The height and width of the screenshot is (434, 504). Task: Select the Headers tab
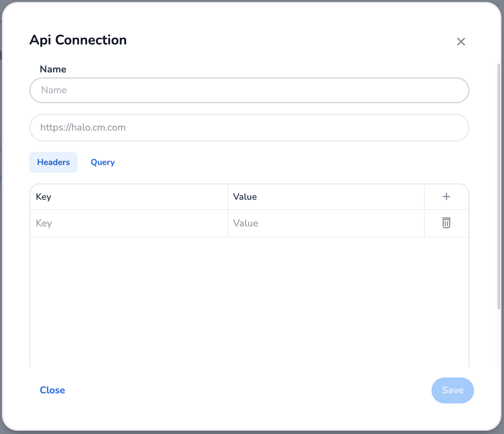click(53, 162)
